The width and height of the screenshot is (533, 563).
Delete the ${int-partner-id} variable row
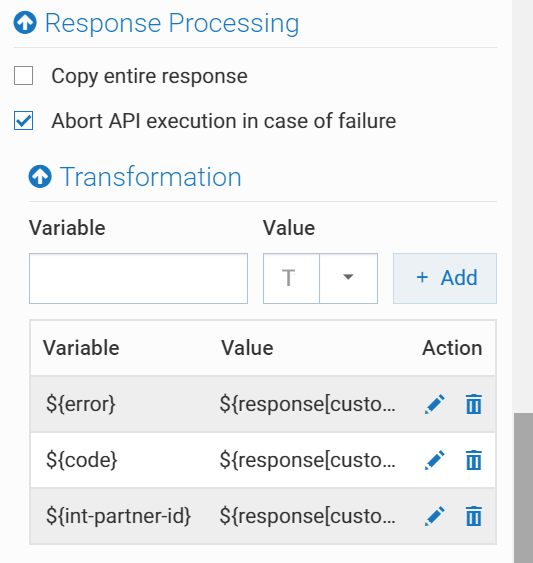pyautogui.click(x=473, y=516)
